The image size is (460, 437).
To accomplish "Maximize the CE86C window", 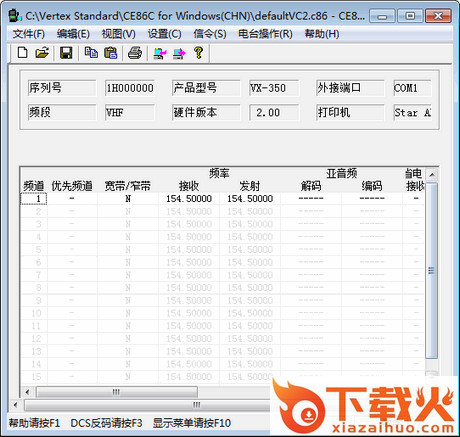I will (x=410, y=16).
